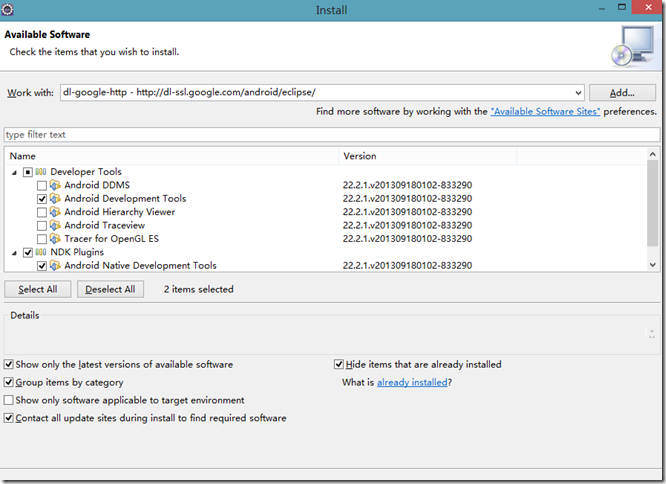This screenshot has height=484, width=666.
Task: Select the Android Traceview row label
Action: coord(104,225)
